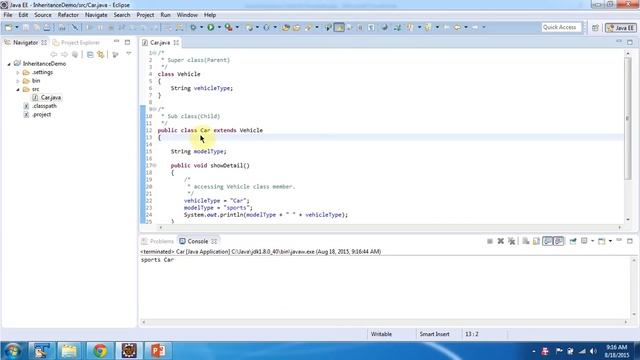
Task: Click the Java EE perspective button
Action: coord(620,28)
